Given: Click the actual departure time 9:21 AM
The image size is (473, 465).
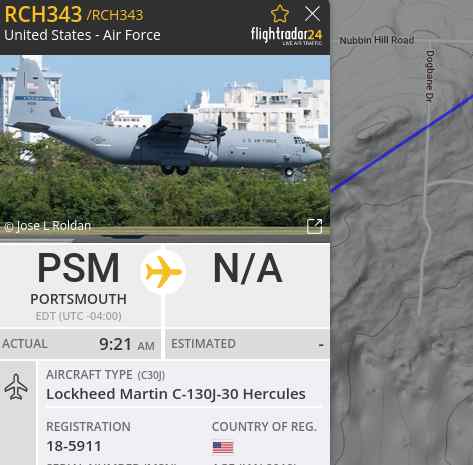Looking at the screenshot, I should coord(127,344).
